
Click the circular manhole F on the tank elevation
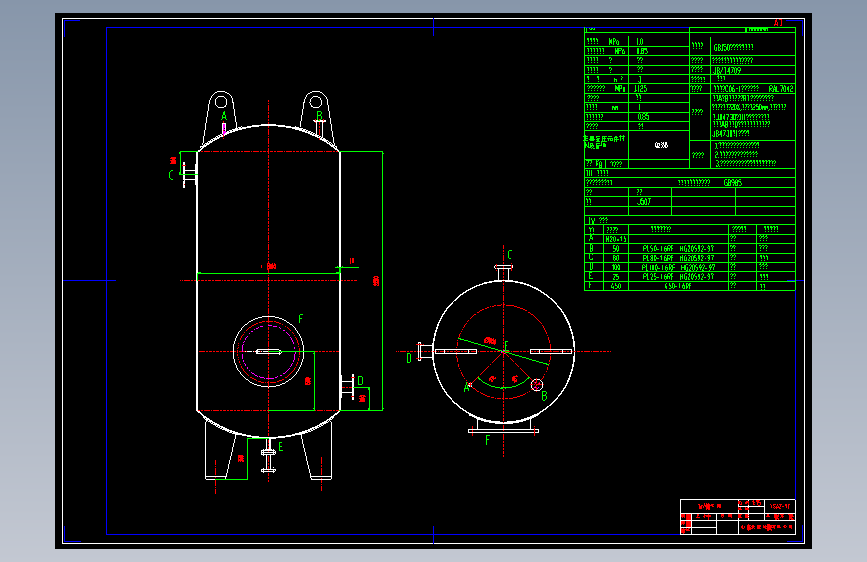coord(269,351)
